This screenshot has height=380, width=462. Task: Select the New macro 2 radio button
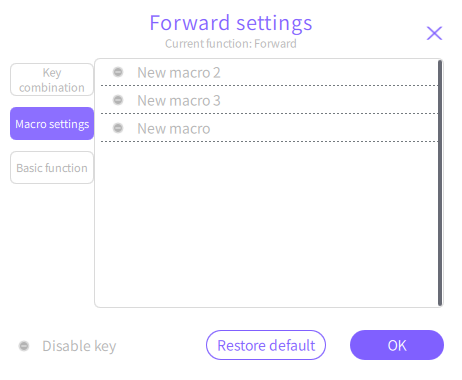click(x=118, y=72)
